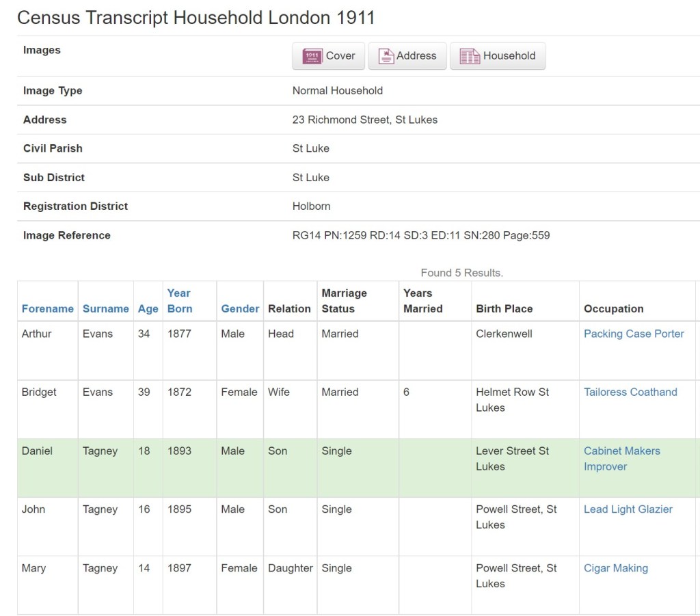Sort table by Forename column
The width and height of the screenshot is (700, 616).
(47, 308)
